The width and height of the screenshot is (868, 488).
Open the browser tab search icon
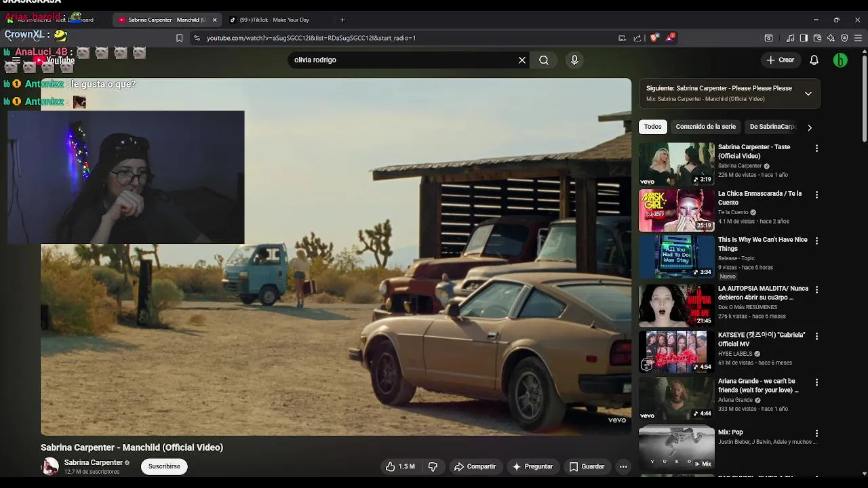[x=768, y=38]
